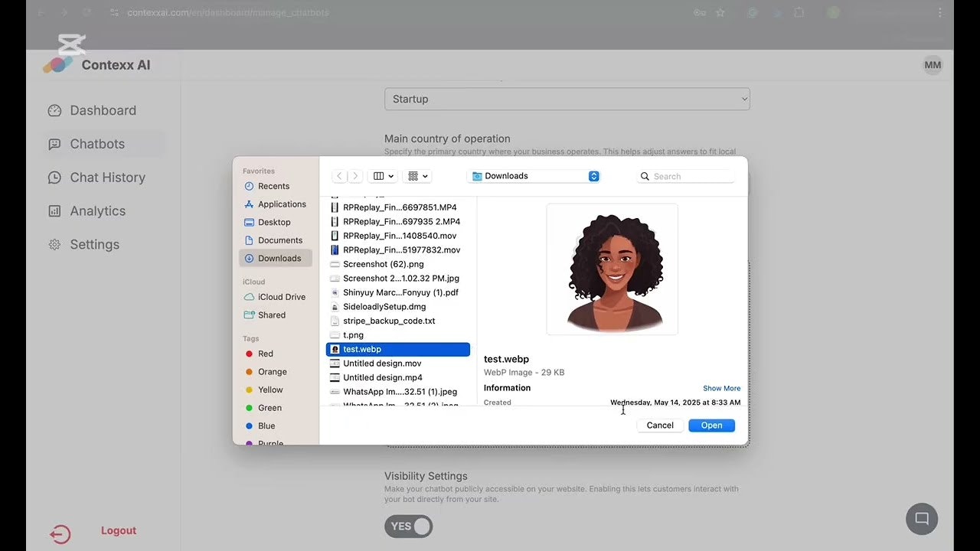Click the Chatbots chat bubble icon

tap(54, 144)
